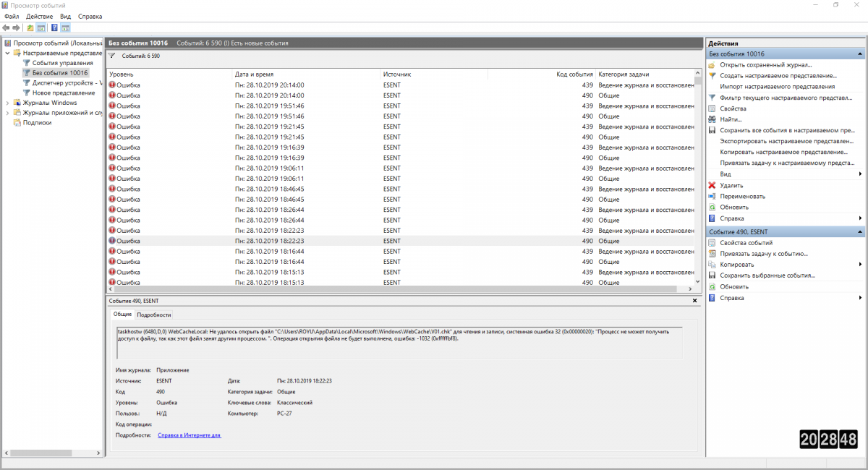Select the 18:15:13 event with code 490
The width and height of the screenshot is (868, 470).
pyautogui.click(x=401, y=282)
